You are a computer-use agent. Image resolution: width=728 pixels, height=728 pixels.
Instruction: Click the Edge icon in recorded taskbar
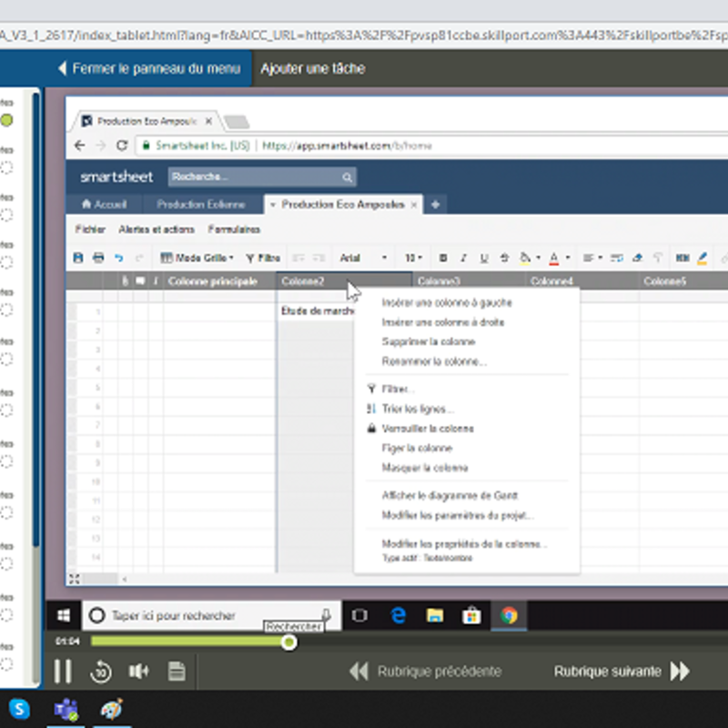point(399,616)
